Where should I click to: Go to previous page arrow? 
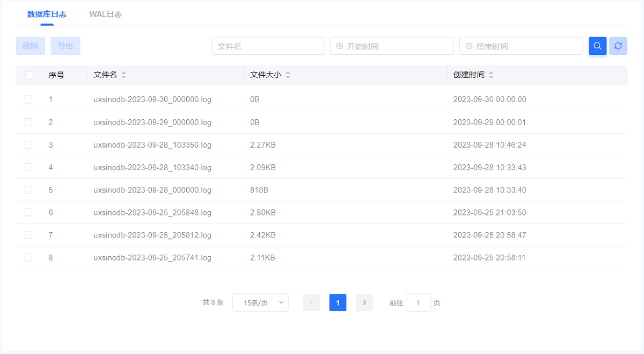coord(311,302)
